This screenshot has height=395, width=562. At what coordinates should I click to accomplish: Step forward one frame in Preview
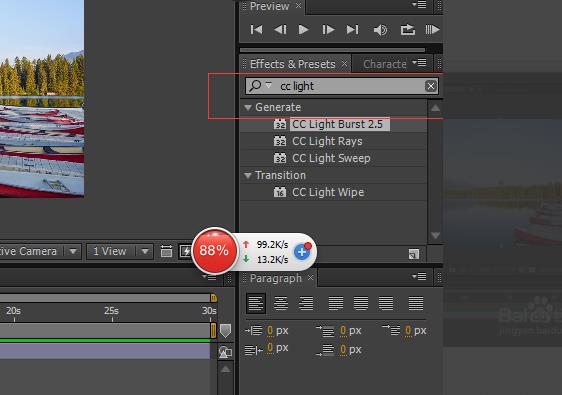click(328, 29)
